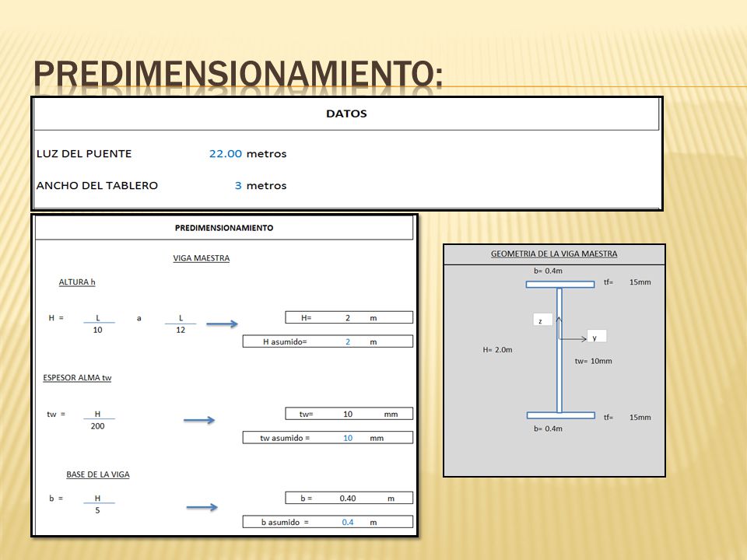747x560 pixels.
Task: Select the "b= 0.4m" label below the bottom flange
Action: coord(548,429)
